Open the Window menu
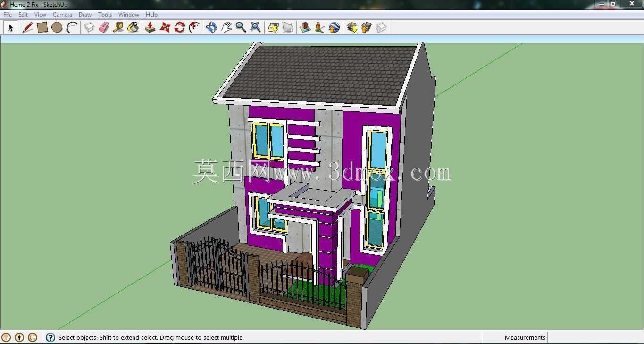The width and height of the screenshot is (644, 344). click(128, 15)
